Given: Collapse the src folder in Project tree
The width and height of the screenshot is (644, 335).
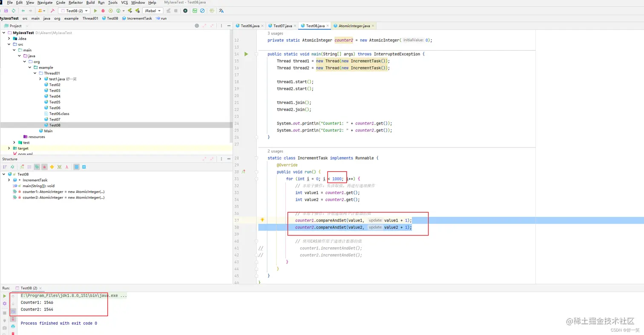Looking at the screenshot, I should pos(9,44).
